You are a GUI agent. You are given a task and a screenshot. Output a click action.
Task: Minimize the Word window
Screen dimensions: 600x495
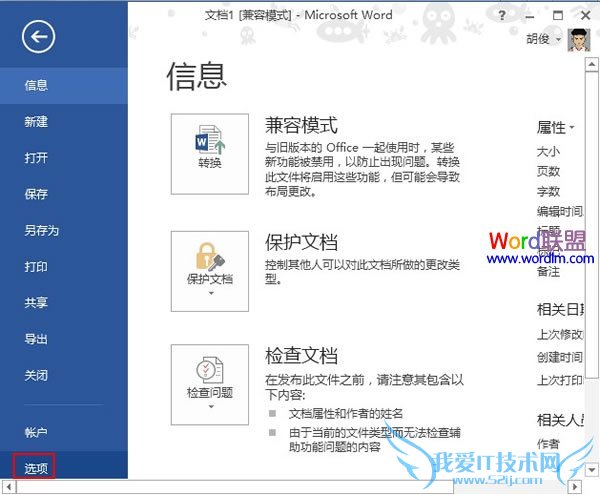point(530,16)
